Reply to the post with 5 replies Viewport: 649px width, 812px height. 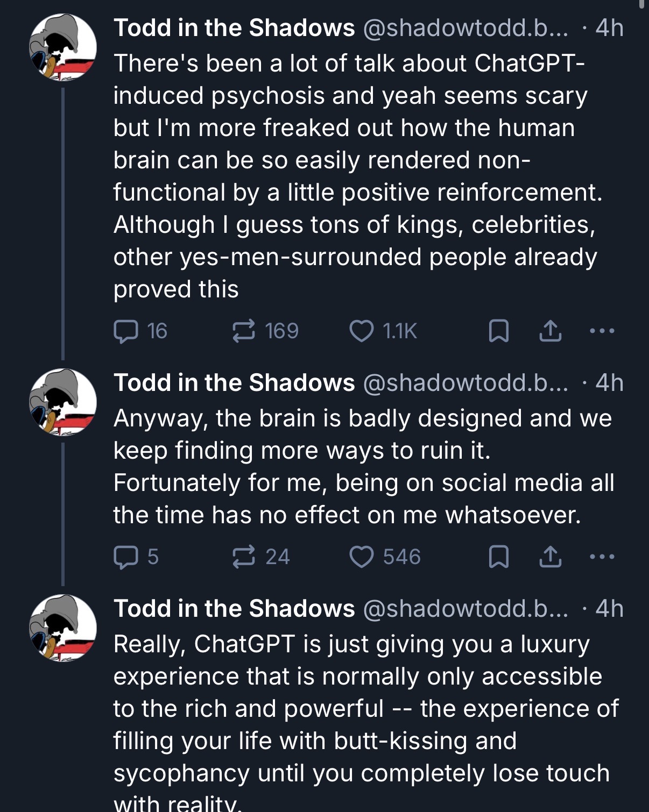click(136, 557)
